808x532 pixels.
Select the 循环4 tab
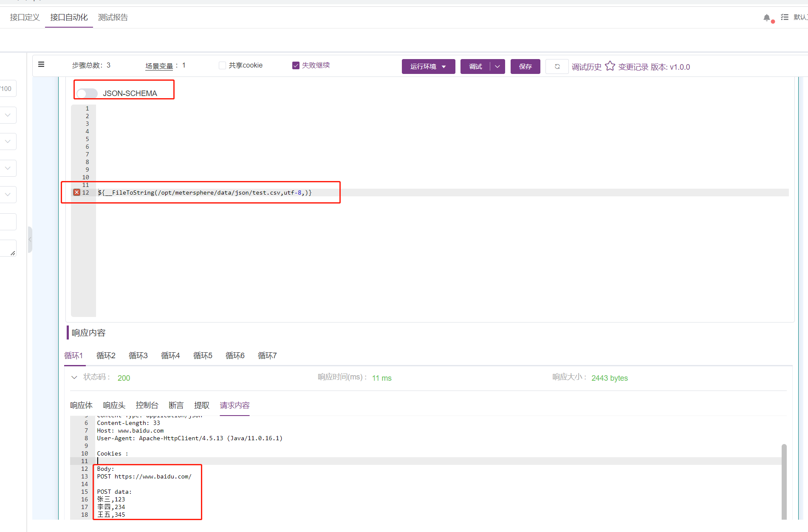pos(170,356)
